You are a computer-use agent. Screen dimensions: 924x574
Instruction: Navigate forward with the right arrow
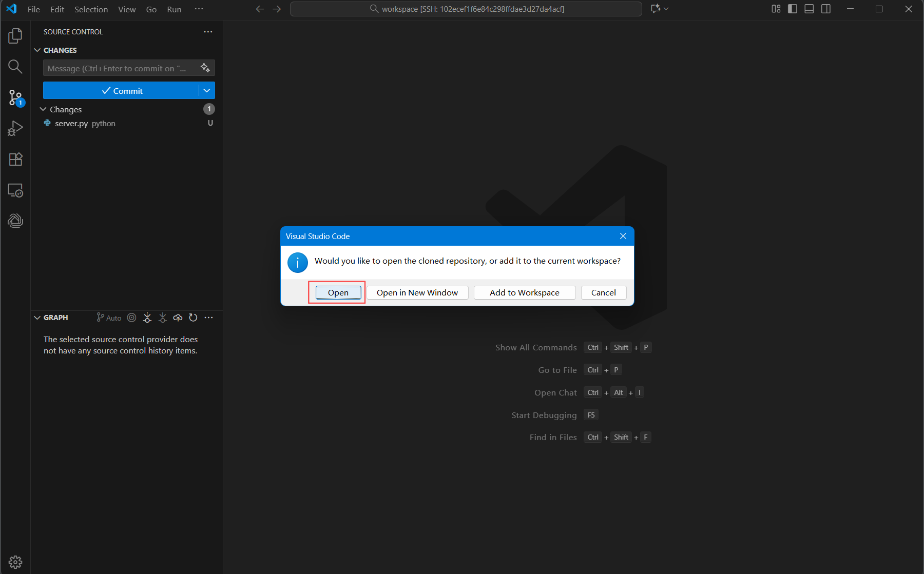(277, 9)
